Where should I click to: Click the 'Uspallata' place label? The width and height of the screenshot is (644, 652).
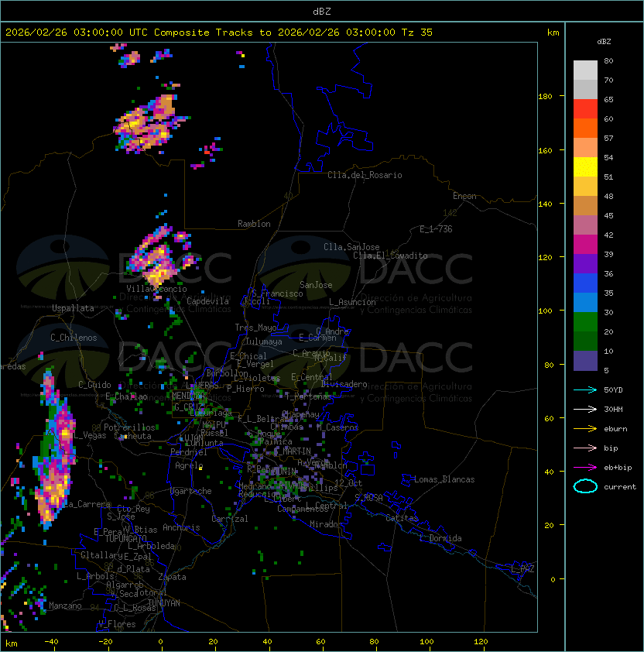(73, 308)
